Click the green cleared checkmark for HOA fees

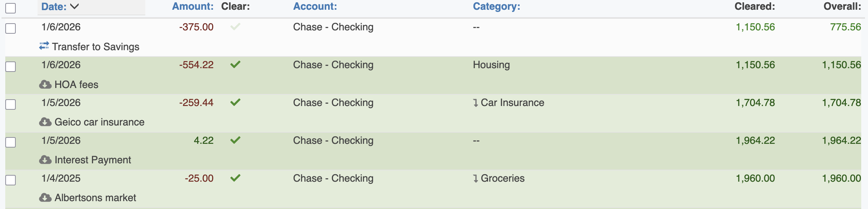tap(235, 64)
